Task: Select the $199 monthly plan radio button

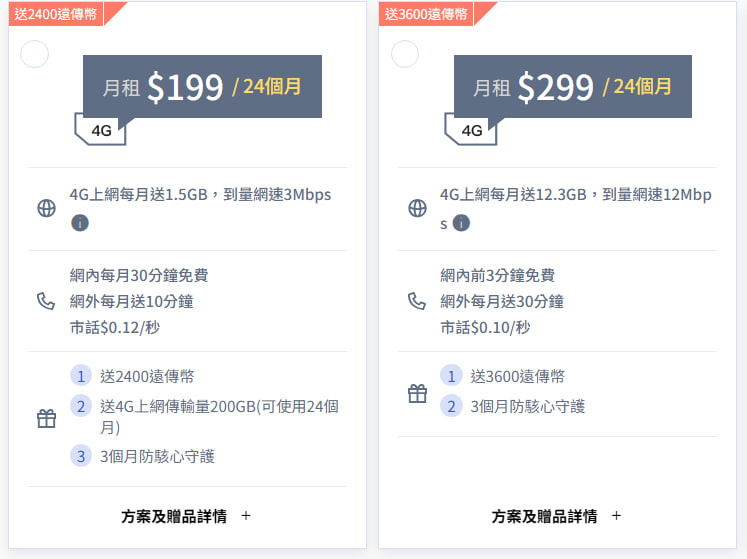Action: pyautogui.click(x=34, y=54)
